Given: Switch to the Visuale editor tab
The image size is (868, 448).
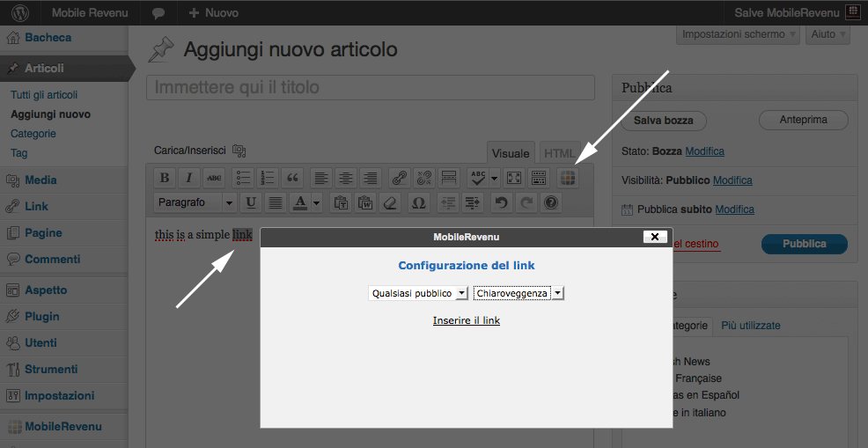Looking at the screenshot, I should tap(511, 153).
